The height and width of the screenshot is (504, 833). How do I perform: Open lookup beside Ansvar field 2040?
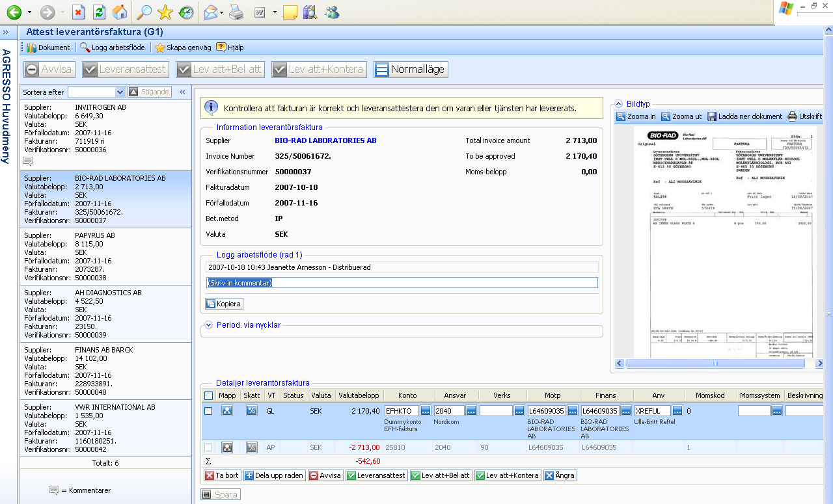pyautogui.click(x=471, y=411)
